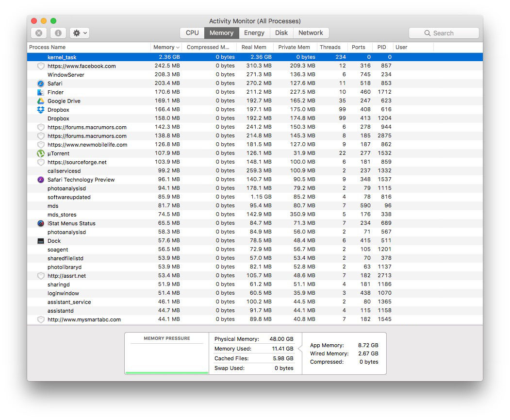Viewport: 510px width, 420px height.
Task: Select the mds process with PID 96
Action: click(255, 205)
